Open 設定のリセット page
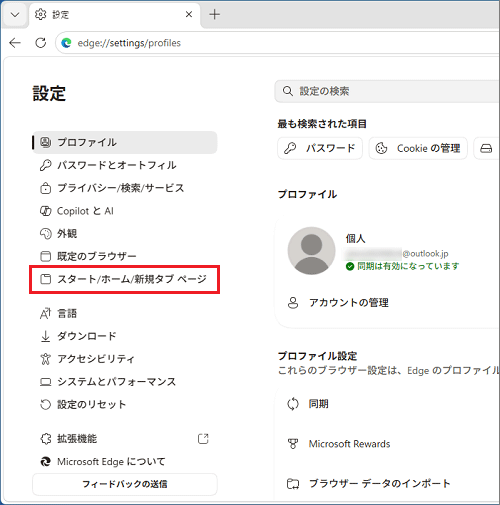 (x=125, y=404)
